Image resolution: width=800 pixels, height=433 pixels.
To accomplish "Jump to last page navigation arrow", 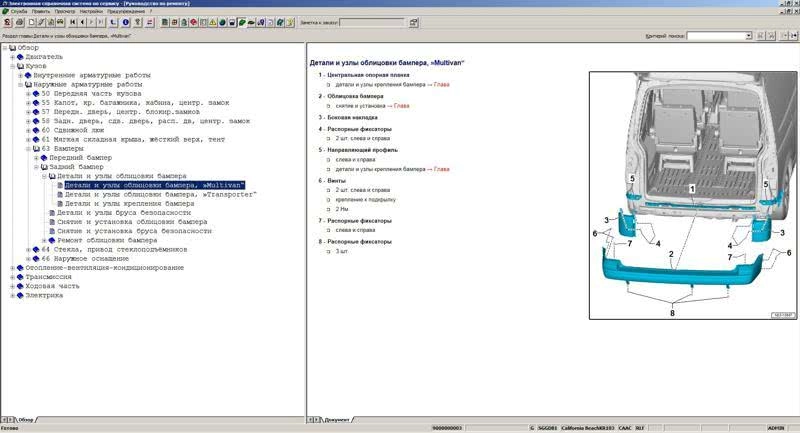I will [x=101, y=22].
